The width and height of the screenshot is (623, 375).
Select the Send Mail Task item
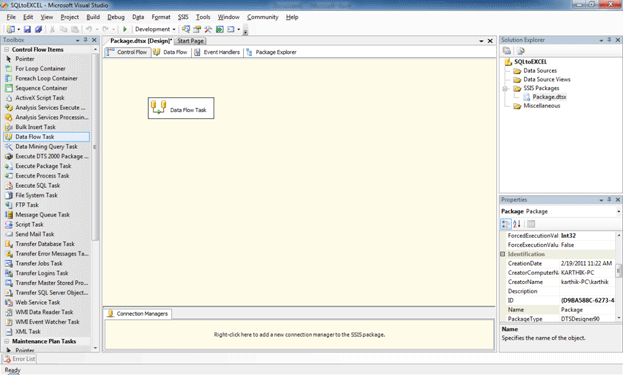(x=35, y=234)
